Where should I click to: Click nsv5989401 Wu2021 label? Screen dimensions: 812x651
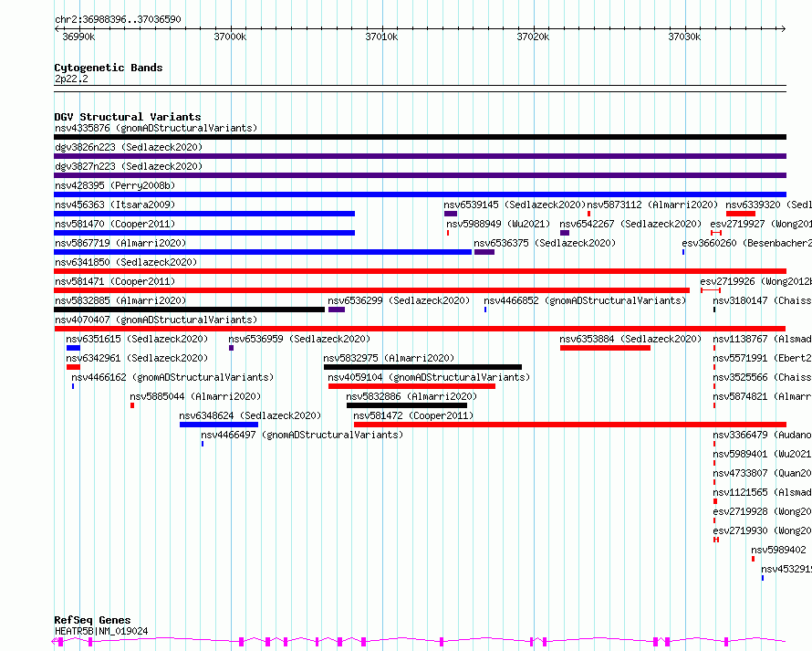tap(763, 454)
